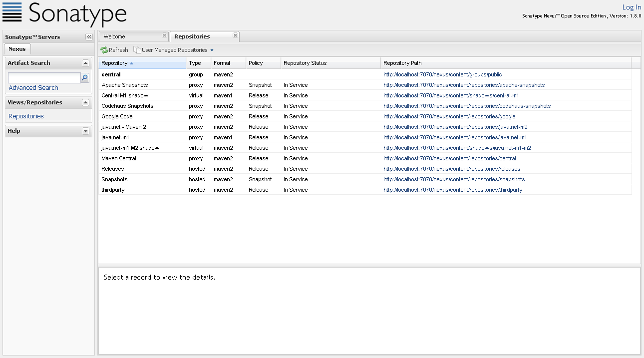Image resolution: width=644 pixels, height=358 pixels.
Task: Collapse the Artifact Search section
Action: pos(85,63)
